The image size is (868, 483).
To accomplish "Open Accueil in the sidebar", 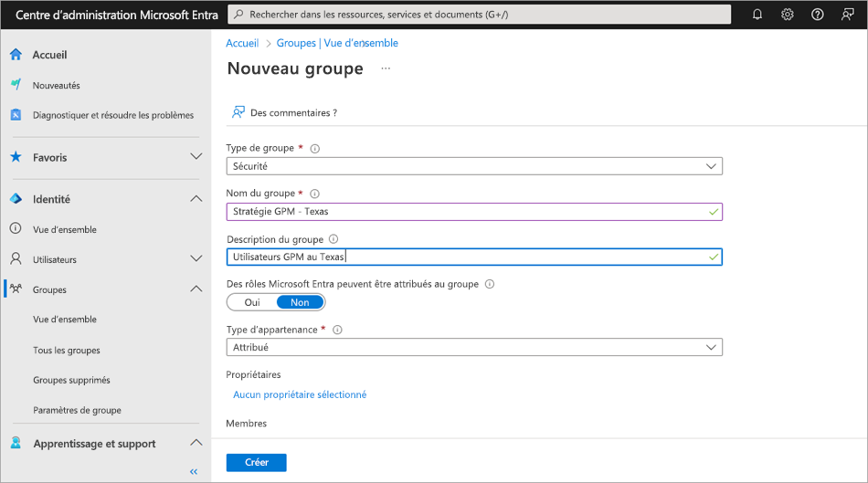I will click(50, 55).
